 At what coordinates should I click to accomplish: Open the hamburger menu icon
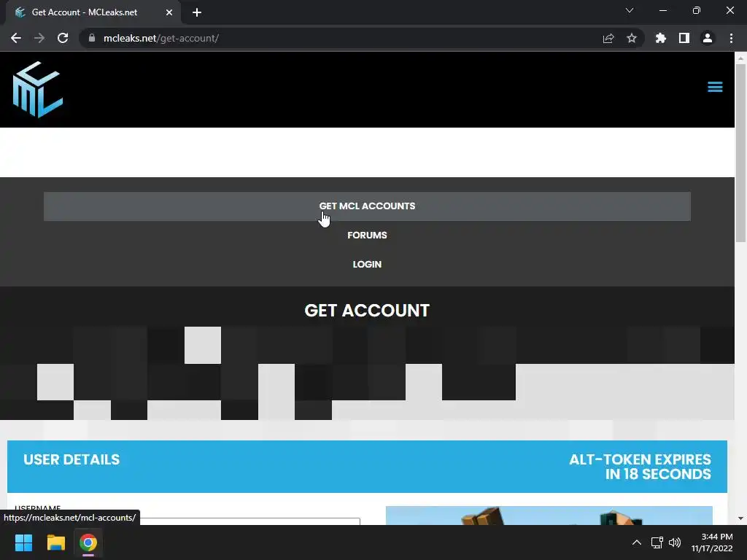tap(715, 87)
